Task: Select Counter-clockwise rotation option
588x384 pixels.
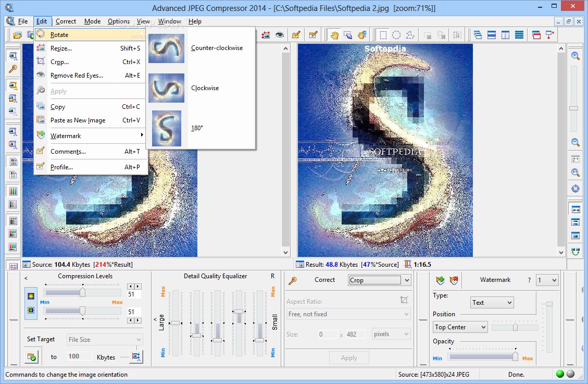Action: pos(201,48)
